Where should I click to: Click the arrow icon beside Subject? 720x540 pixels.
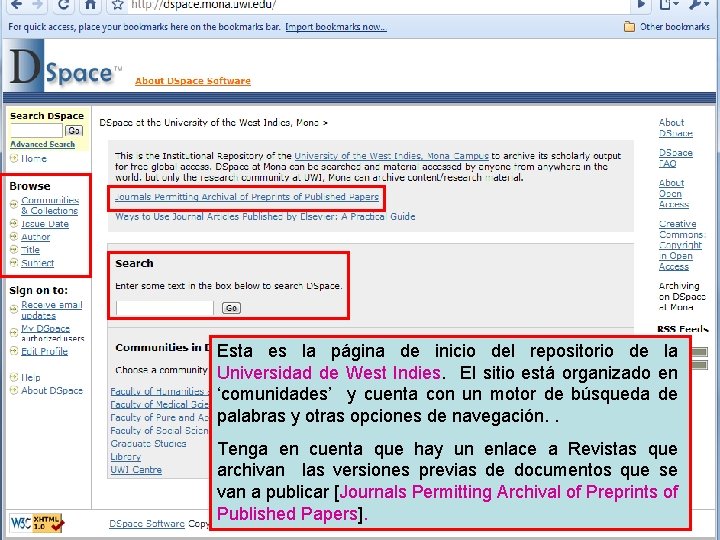(14, 263)
